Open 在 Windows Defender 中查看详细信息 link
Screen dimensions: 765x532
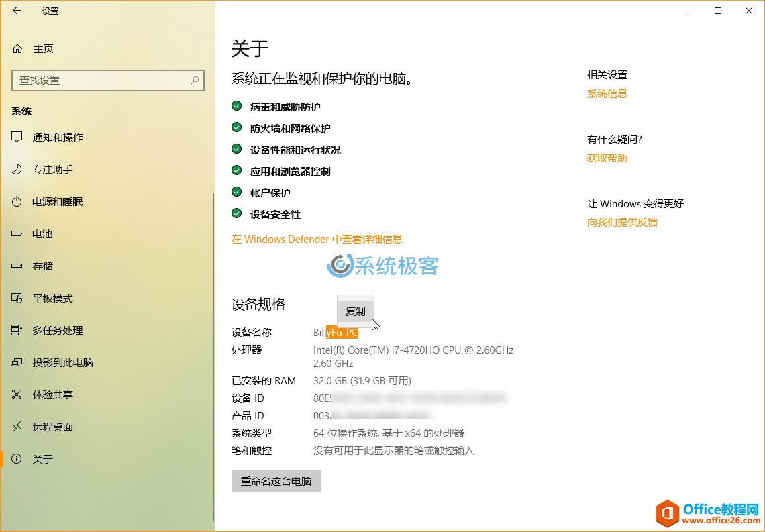[x=317, y=240]
